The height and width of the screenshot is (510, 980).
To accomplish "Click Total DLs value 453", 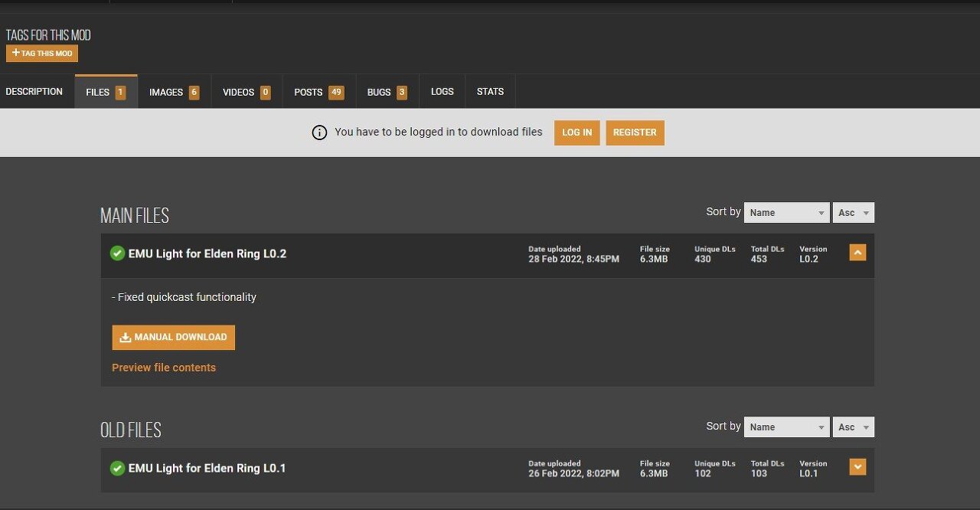I will tap(759, 259).
